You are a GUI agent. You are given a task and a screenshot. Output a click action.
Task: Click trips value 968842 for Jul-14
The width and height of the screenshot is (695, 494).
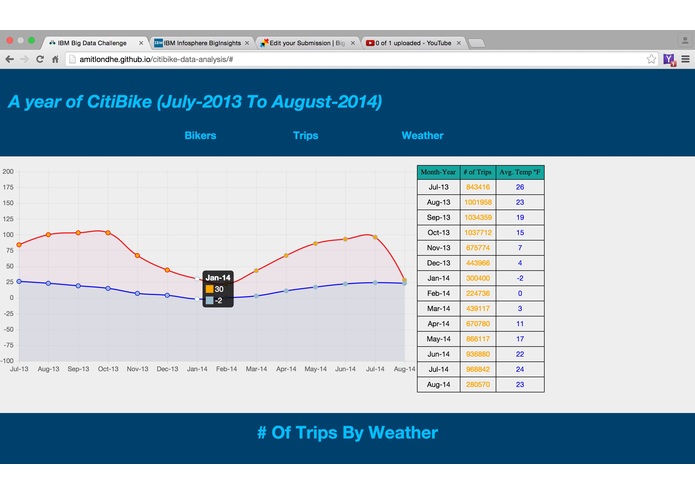(x=478, y=369)
